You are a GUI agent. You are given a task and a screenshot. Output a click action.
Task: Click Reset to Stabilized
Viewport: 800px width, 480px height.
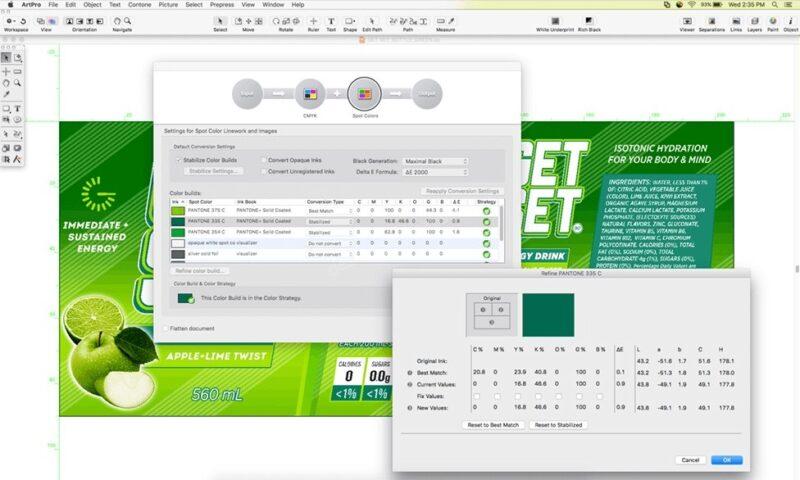(x=558, y=425)
